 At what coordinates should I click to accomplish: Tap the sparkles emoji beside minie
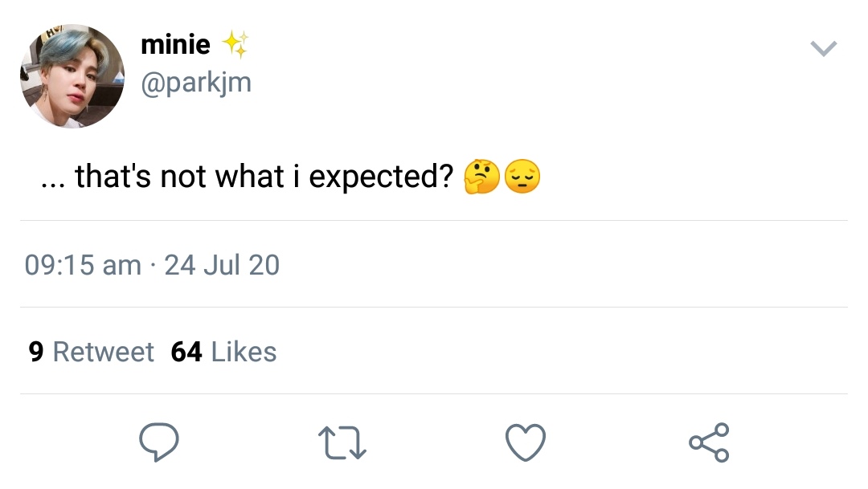click(235, 44)
